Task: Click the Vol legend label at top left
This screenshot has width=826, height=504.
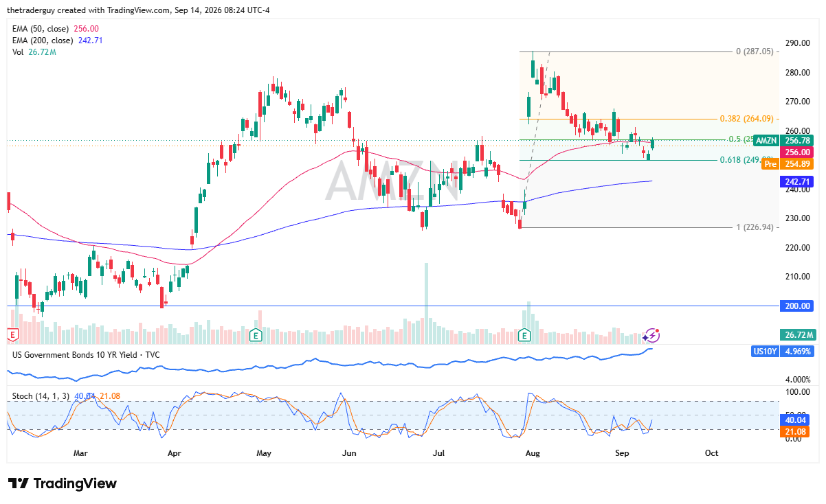Action: pyautogui.click(x=19, y=51)
